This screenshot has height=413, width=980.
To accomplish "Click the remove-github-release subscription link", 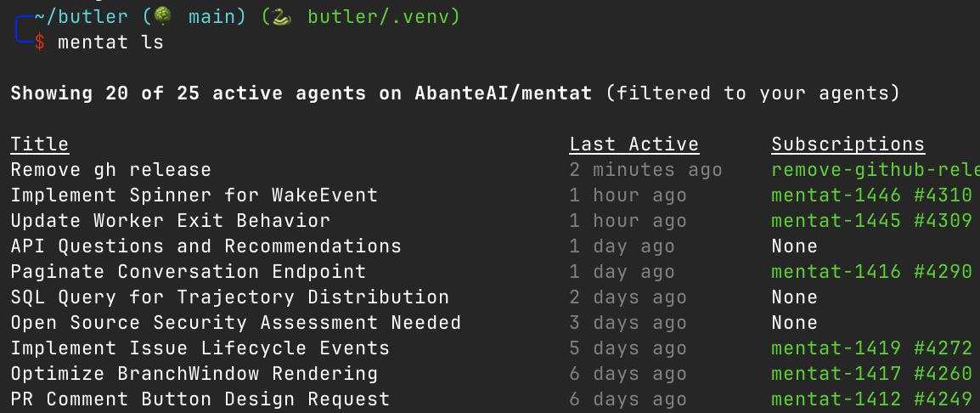I will [875, 170].
